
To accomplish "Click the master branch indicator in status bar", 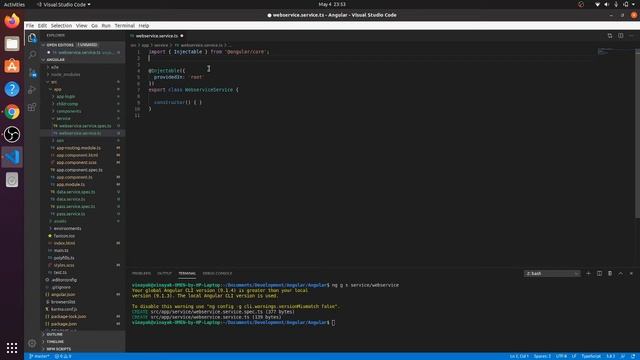I will 39,356.
